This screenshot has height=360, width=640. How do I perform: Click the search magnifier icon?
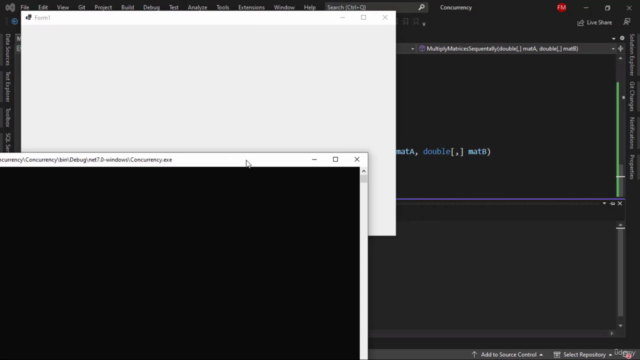point(422,7)
